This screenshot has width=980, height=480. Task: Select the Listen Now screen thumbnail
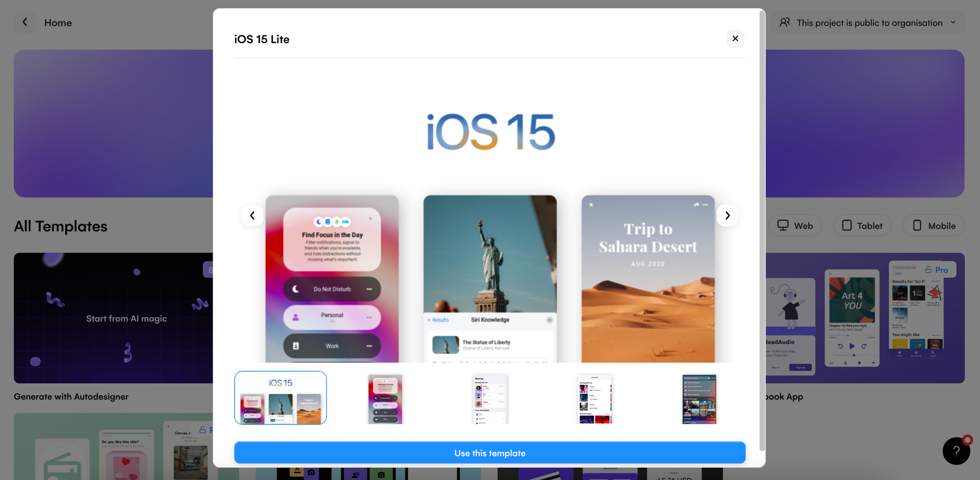(595, 398)
